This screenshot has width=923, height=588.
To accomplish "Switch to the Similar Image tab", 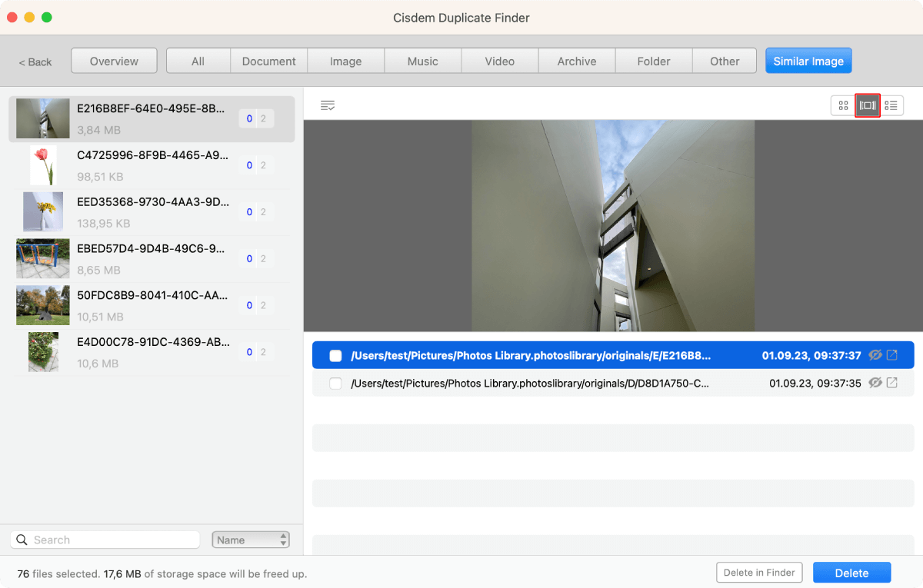I will (x=808, y=61).
